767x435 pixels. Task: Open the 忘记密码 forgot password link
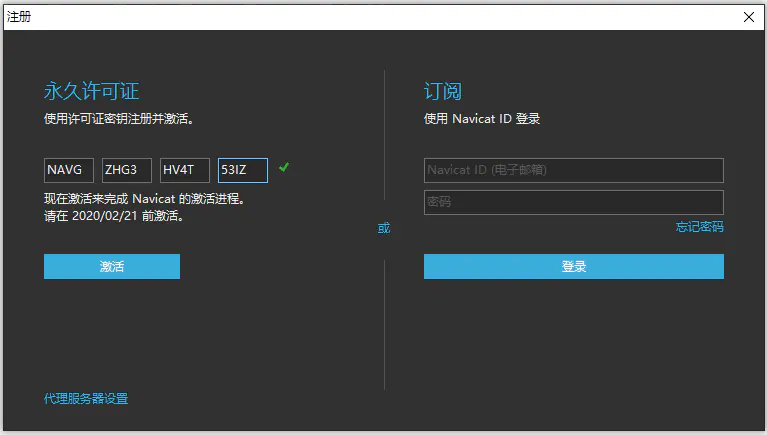[699, 227]
